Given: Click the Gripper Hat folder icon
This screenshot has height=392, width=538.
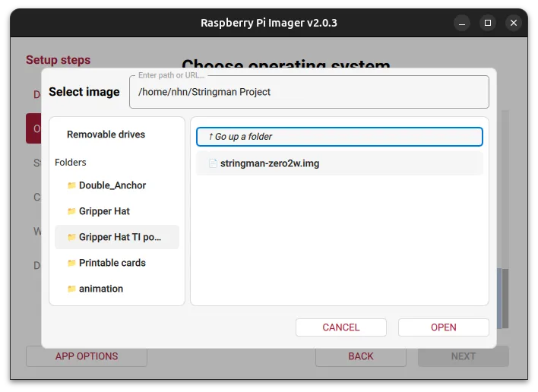Looking at the screenshot, I should point(71,211).
